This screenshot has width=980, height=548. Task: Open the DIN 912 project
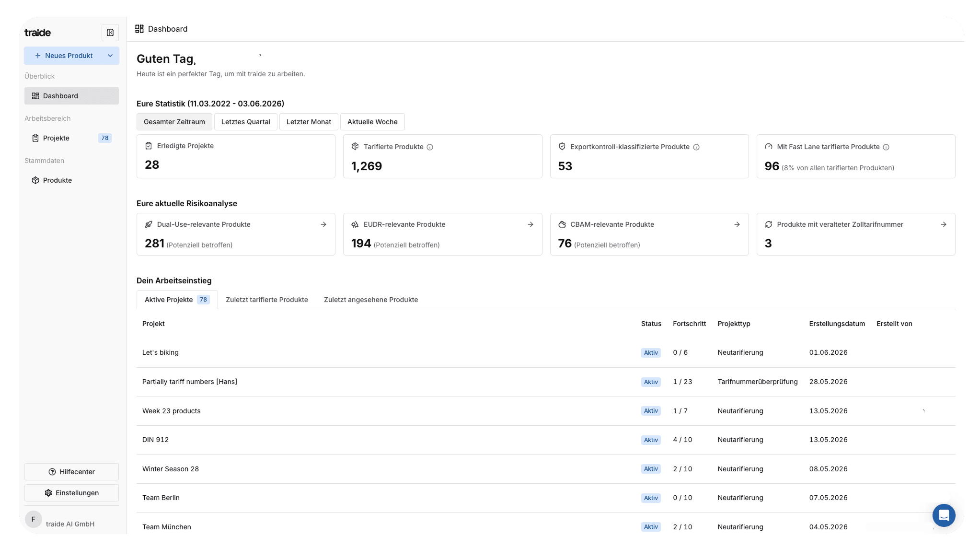click(x=546, y=440)
